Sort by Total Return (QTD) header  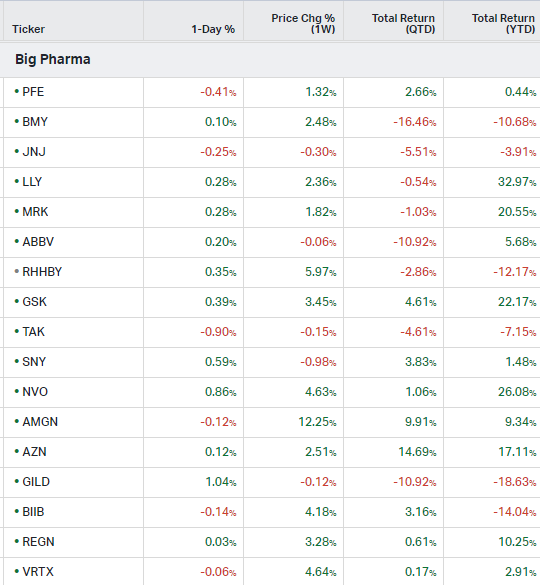(403, 24)
